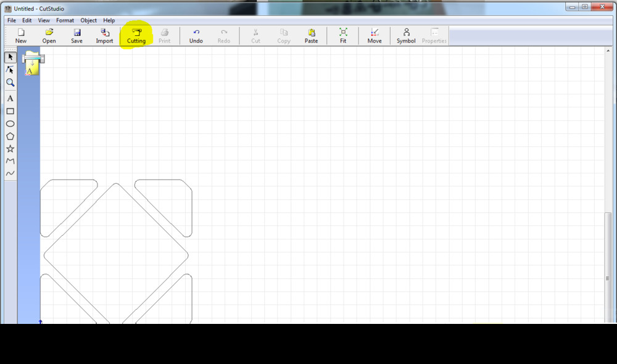The image size is (617, 364).
Task: Click the greyed Properties toolbar button
Action: point(434,36)
